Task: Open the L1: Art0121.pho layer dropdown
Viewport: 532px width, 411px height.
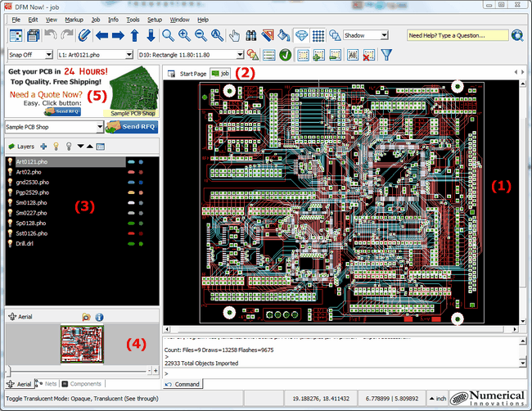Action: coord(129,55)
